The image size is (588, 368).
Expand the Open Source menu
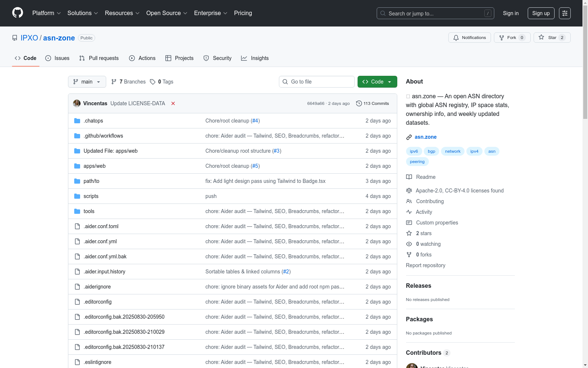point(167,13)
